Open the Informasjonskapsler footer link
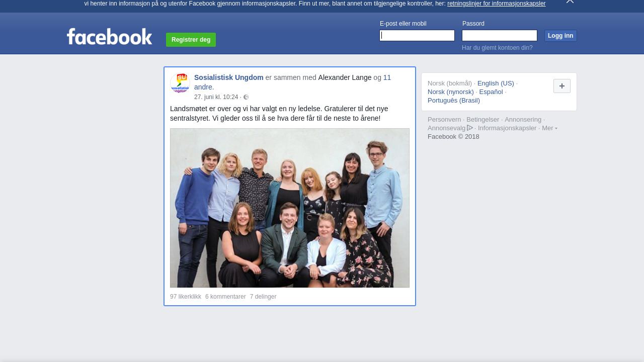The width and height of the screenshot is (644, 362). tap(507, 128)
